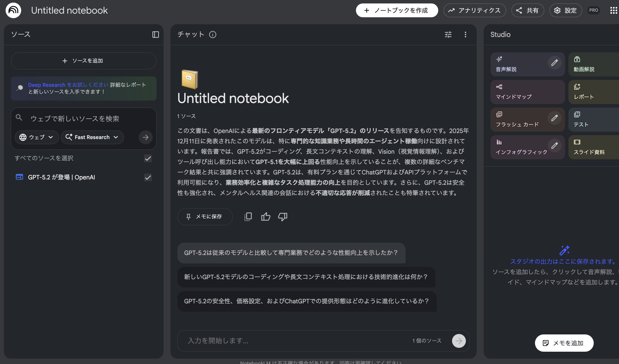Select the first suggested question about 専門業務
Screen dimensions: 619x364
pyautogui.click(x=291, y=253)
